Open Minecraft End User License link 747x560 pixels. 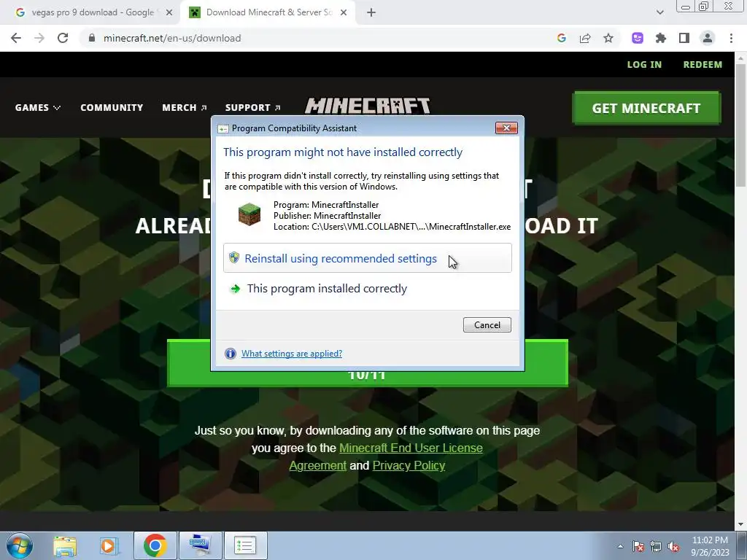point(411,448)
